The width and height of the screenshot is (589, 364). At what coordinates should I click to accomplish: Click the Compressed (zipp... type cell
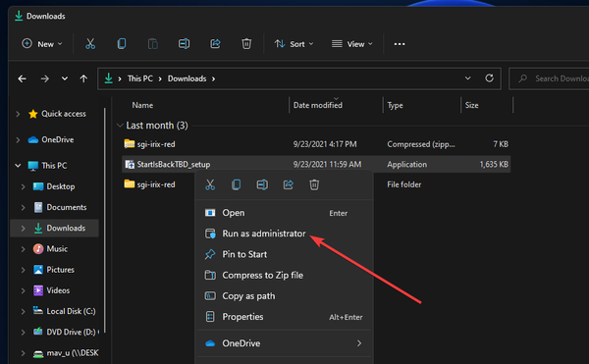[421, 144]
